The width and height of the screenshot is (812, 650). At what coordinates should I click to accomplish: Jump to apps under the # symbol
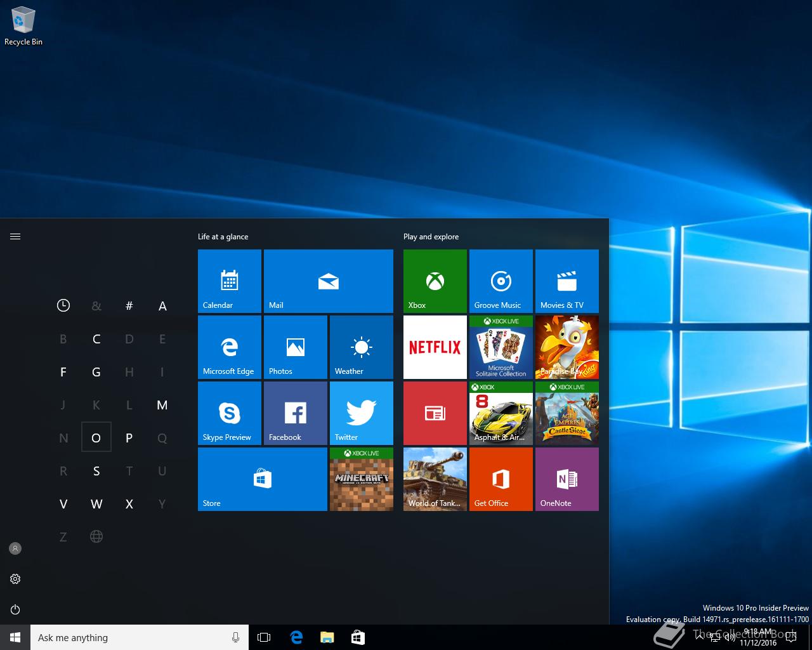pyautogui.click(x=129, y=306)
